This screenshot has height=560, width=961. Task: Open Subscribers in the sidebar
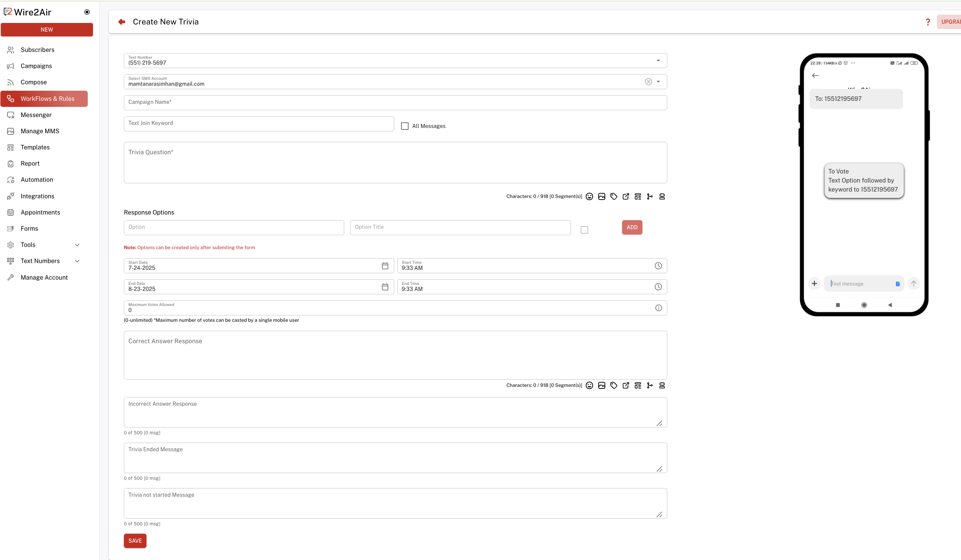click(37, 50)
